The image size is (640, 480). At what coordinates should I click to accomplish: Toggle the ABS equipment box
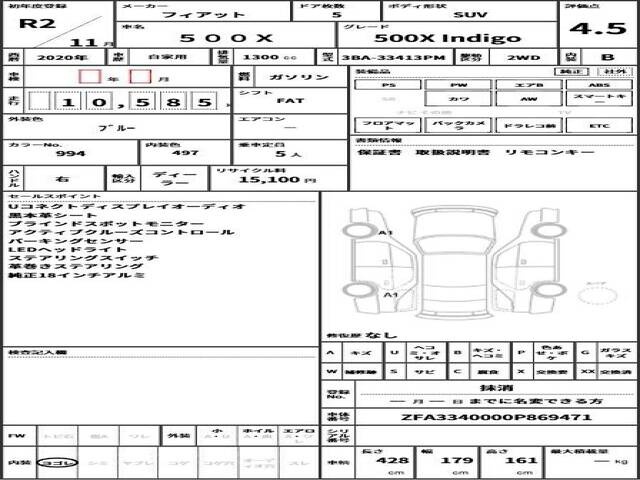tap(597, 85)
